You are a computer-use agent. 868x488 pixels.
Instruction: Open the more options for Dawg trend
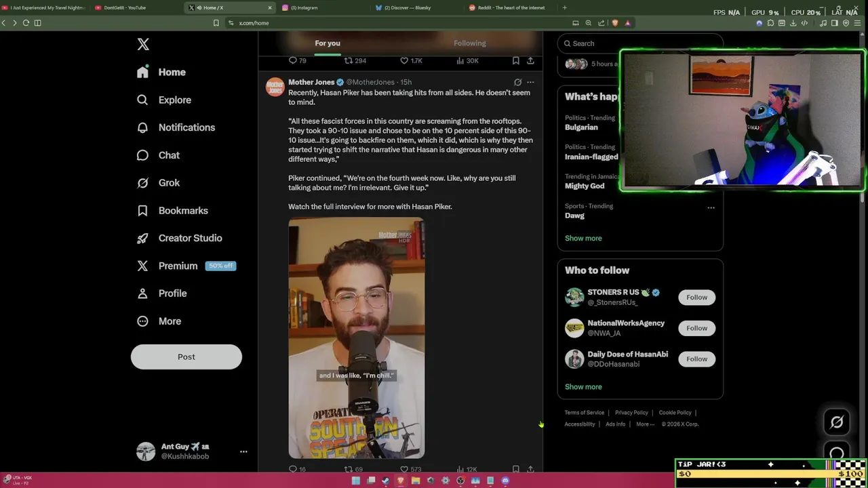click(x=711, y=207)
